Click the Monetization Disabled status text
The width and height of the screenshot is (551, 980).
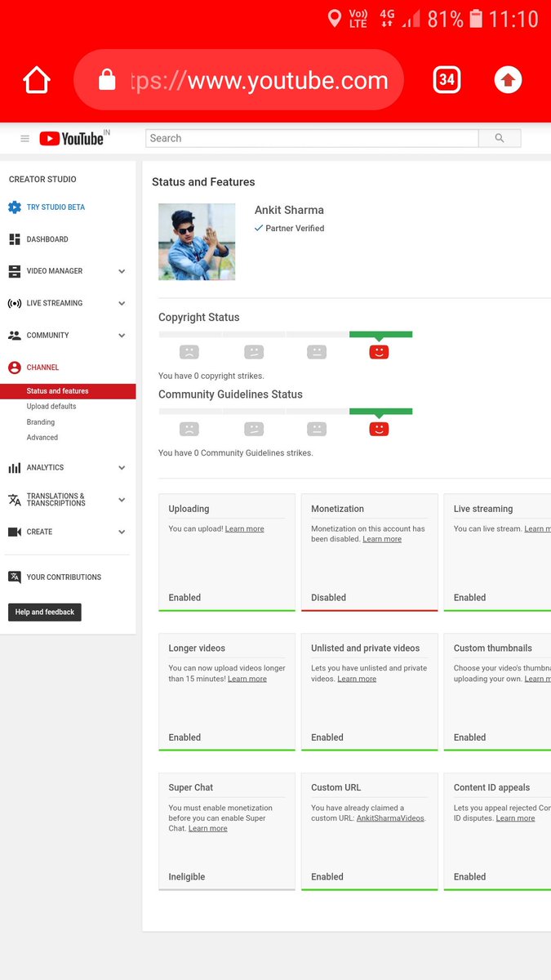pos(329,598)
